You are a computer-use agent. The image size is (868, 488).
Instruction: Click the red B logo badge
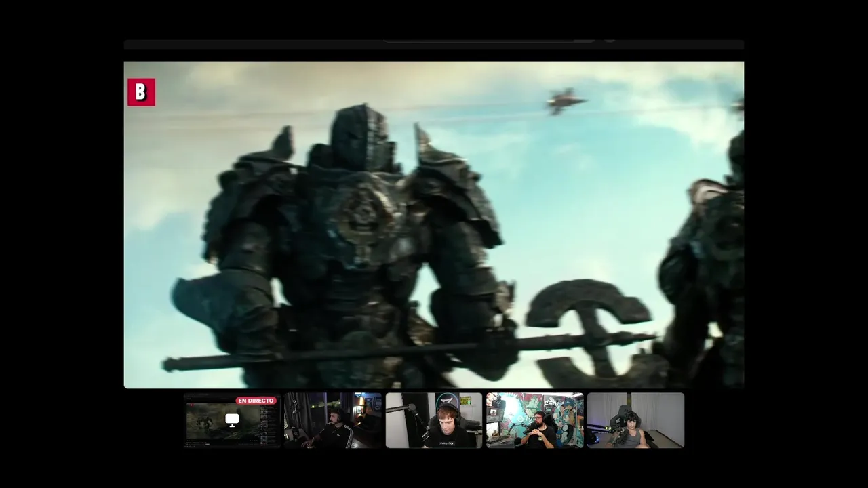pyautogui.click(x=141, y=92)
